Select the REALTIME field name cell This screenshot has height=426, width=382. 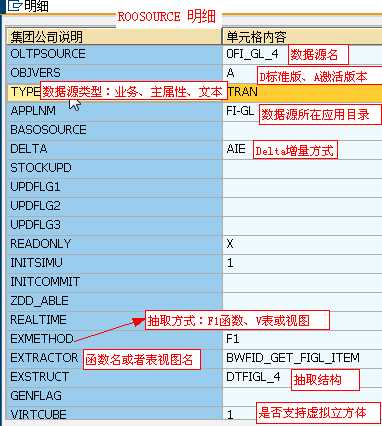coord(114,320)
